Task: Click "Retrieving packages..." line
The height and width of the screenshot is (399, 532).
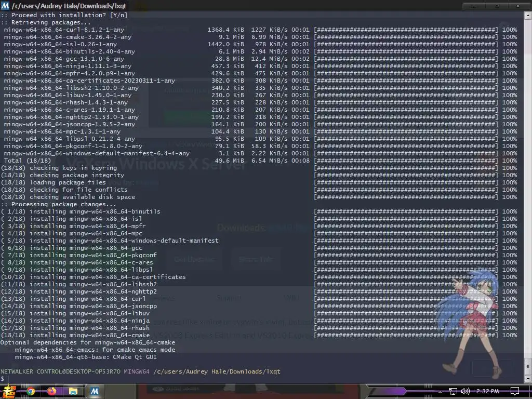Action: [46, 22]
